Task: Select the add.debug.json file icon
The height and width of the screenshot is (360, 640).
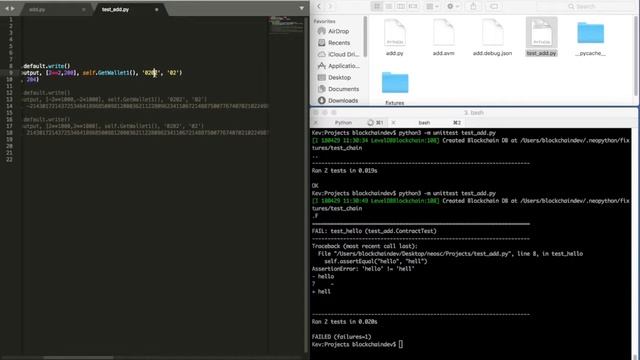Action: [492, 33]
